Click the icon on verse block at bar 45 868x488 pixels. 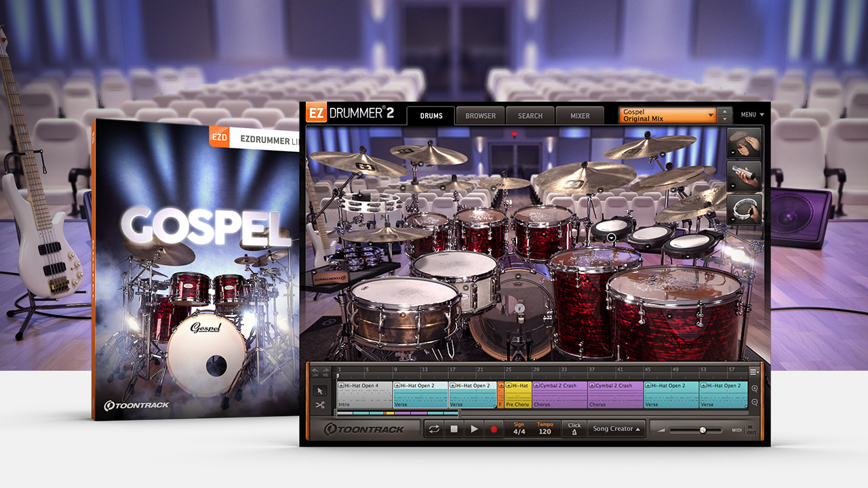(648, 386)
